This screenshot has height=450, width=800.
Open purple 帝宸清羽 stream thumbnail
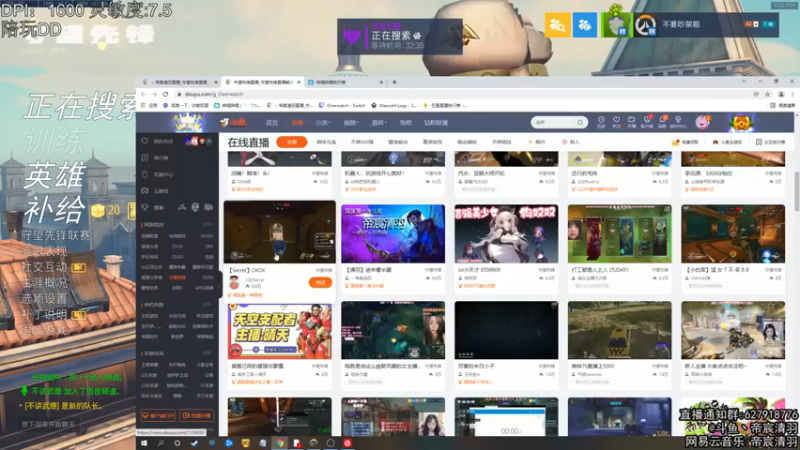coord(393,234)
